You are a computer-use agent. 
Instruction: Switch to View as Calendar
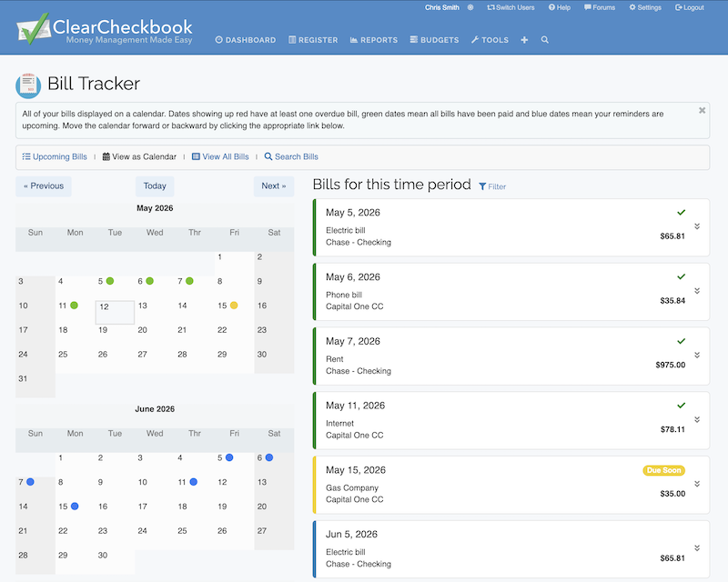coord(139,157)
